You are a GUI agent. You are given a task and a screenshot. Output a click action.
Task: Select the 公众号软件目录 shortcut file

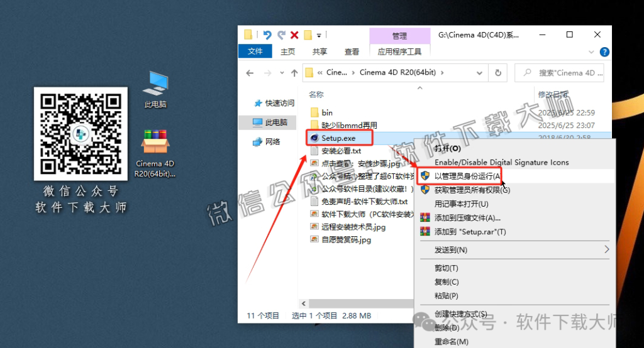click(x=362, y=189)
